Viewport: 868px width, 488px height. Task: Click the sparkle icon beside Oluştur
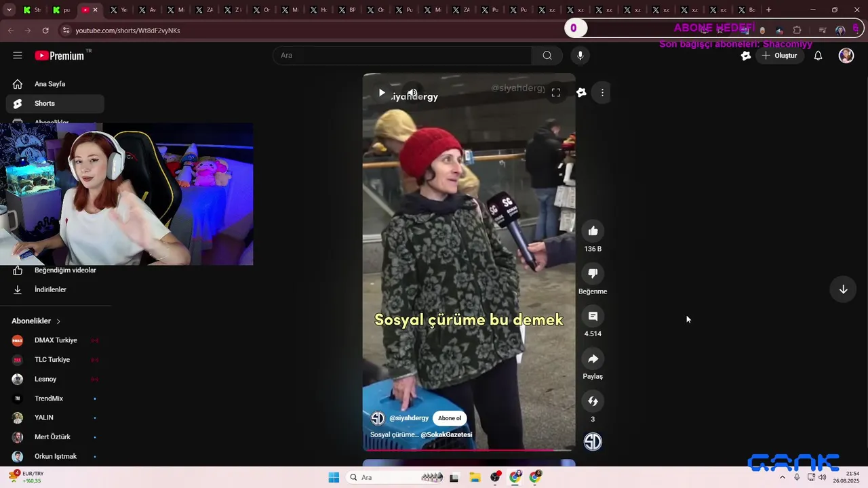pyautogui.click(x=746, y=56)
